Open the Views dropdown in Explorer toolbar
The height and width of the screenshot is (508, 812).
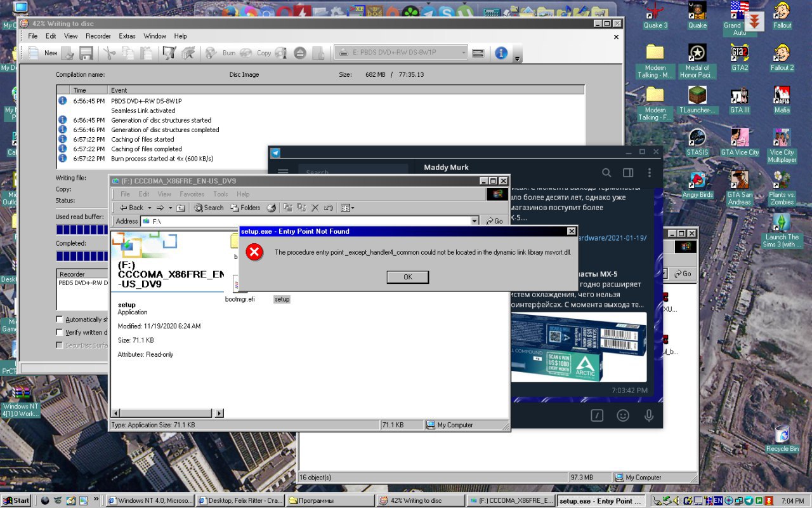click(x=348, y=208)
